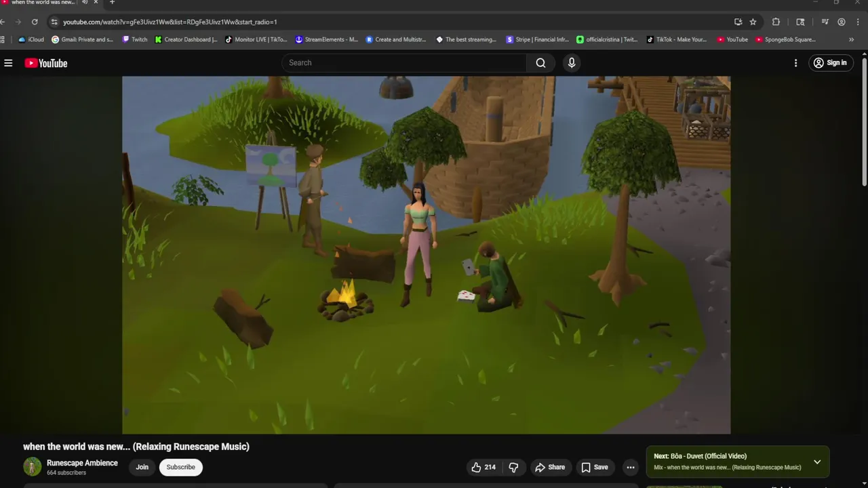Click the search magnifier button
The width and height of the screenshot is (868, 488).
pos(540,63)
